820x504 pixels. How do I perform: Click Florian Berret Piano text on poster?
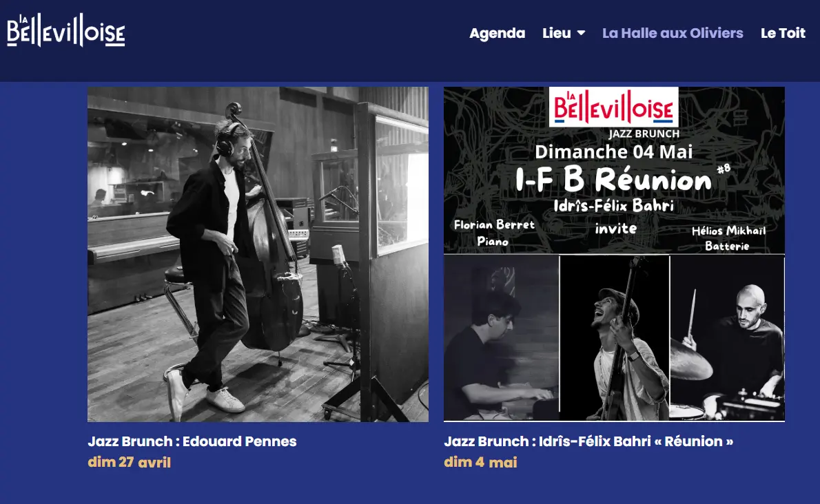click(x=493, y=233)
